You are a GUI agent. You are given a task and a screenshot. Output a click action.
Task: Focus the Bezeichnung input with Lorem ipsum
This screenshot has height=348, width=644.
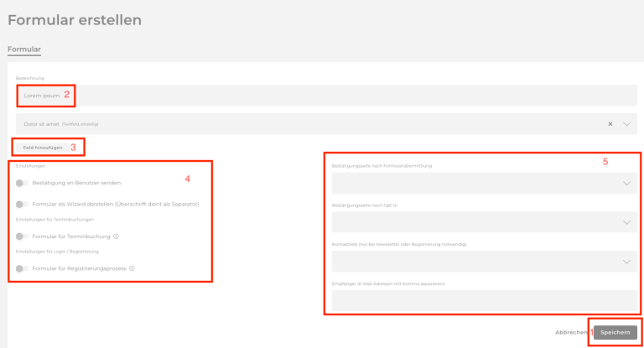(252, 96)
